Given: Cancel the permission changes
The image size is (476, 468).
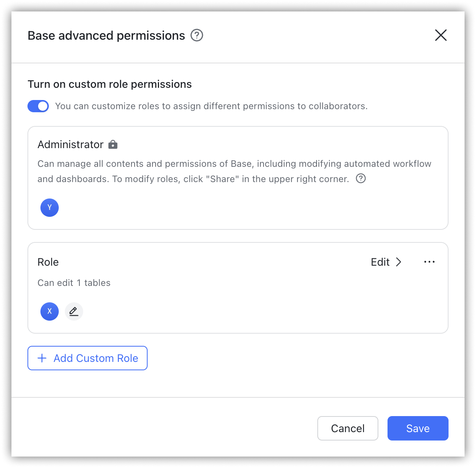Looking at the screenshot, I should [348, 428].
